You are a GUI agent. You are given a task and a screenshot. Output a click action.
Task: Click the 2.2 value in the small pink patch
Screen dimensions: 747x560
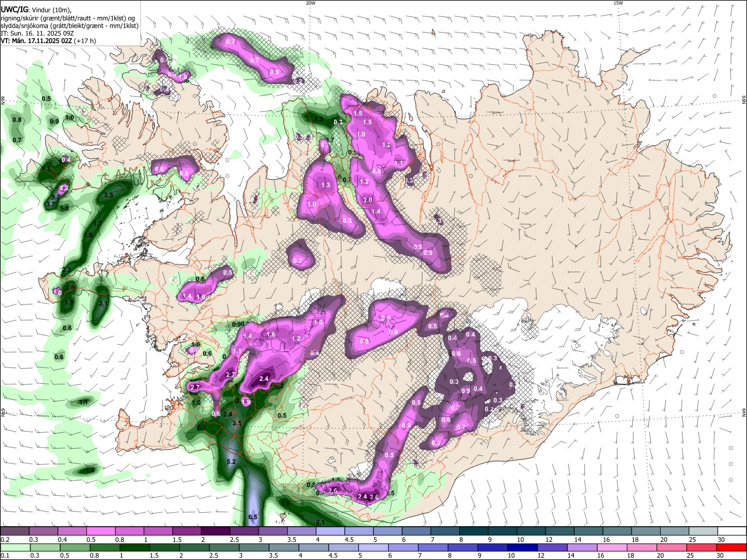pyautogui.click(x=64, y=188)
